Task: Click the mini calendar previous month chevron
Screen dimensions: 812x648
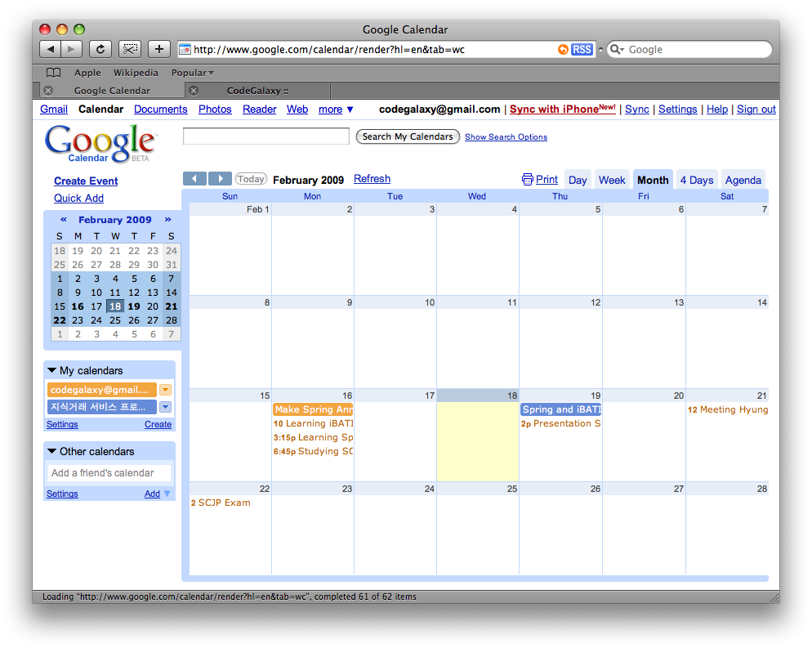Action: (63, 220)
